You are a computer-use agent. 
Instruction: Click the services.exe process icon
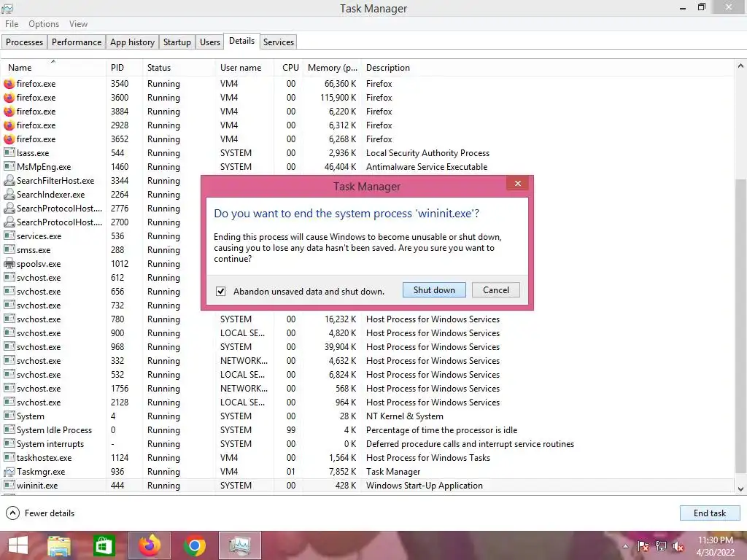coord(9,236)
